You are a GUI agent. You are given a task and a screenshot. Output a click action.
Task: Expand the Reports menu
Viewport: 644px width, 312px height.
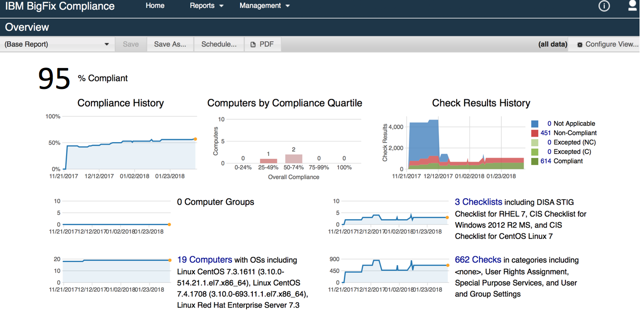click(x=207, y=6)
